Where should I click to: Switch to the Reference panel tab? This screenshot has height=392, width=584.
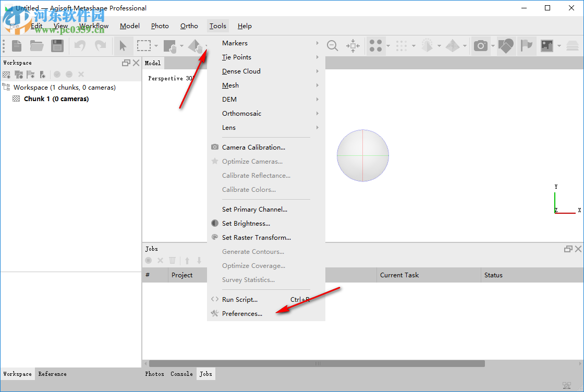[x=52, y=374]
